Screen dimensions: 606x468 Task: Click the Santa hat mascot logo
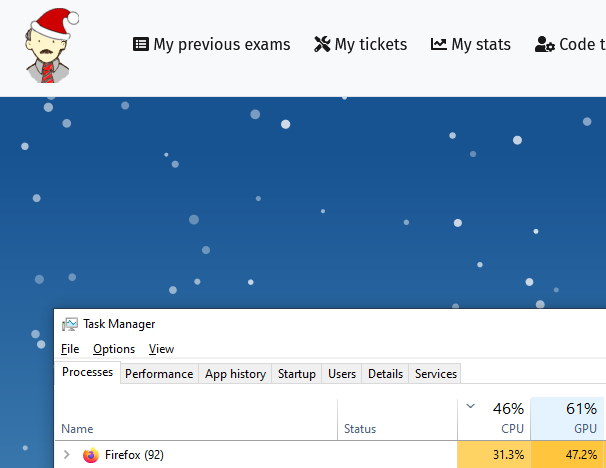[51, 46]
